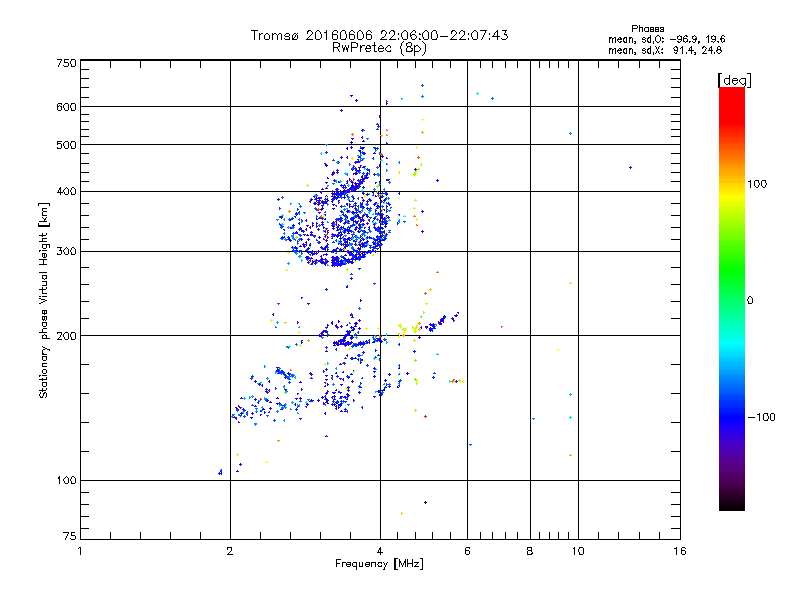Click the 'Phases' header text

pyautogui.click(x=647, y=29)
